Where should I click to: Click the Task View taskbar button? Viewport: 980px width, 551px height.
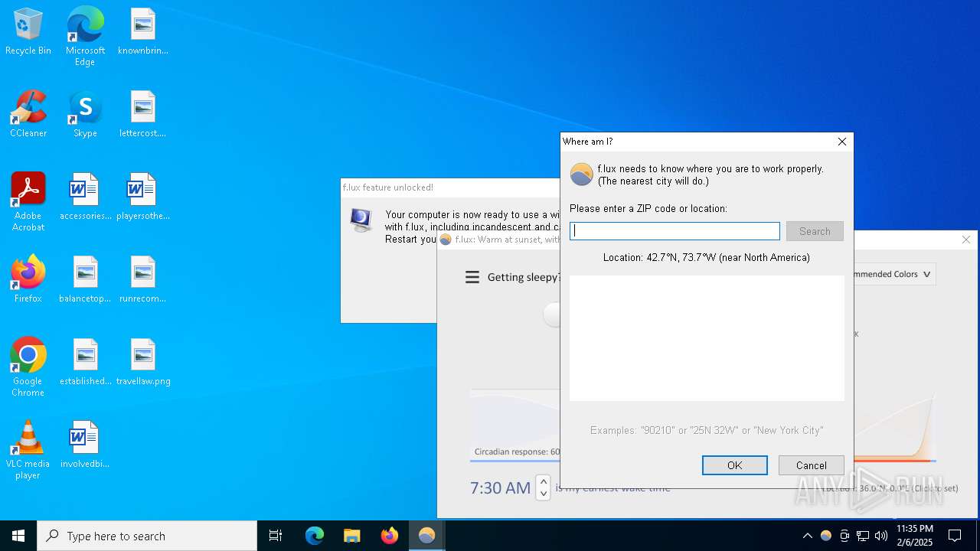coord(276,536)
